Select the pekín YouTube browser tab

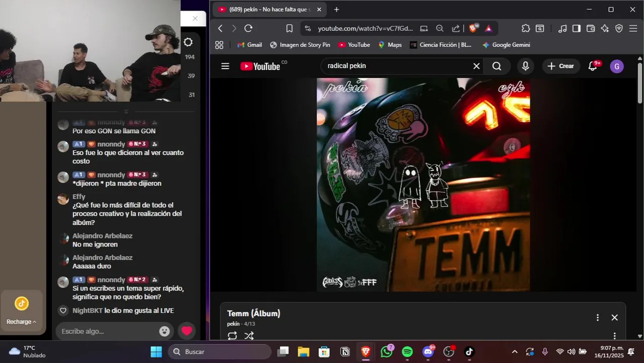(270, 9)
